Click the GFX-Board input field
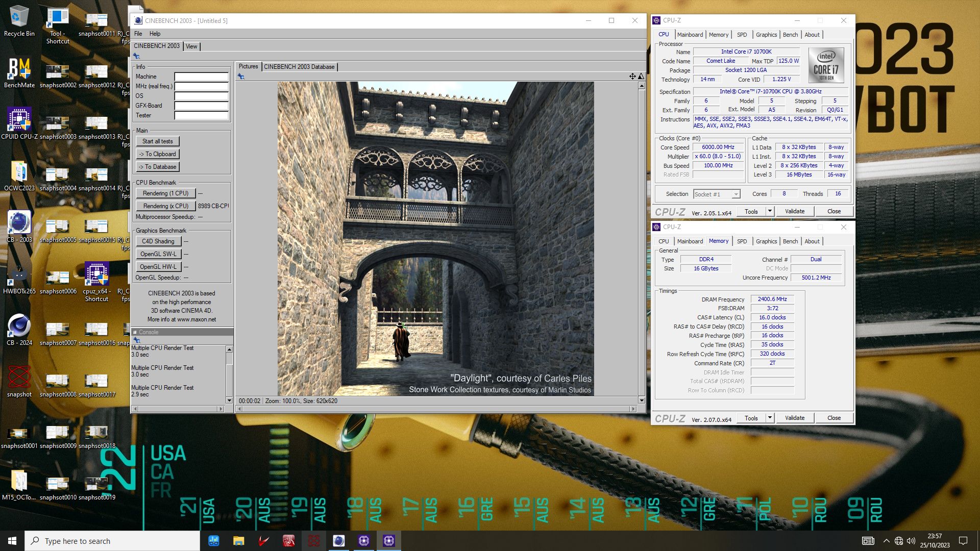Screen dimensions: 980x551 click(x=201, y=106)
